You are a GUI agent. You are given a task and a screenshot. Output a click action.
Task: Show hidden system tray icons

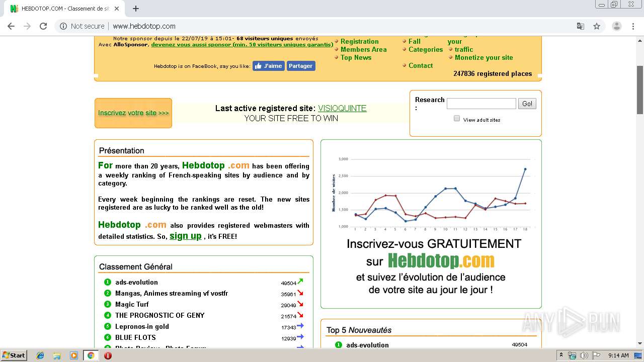click(561, 355)
